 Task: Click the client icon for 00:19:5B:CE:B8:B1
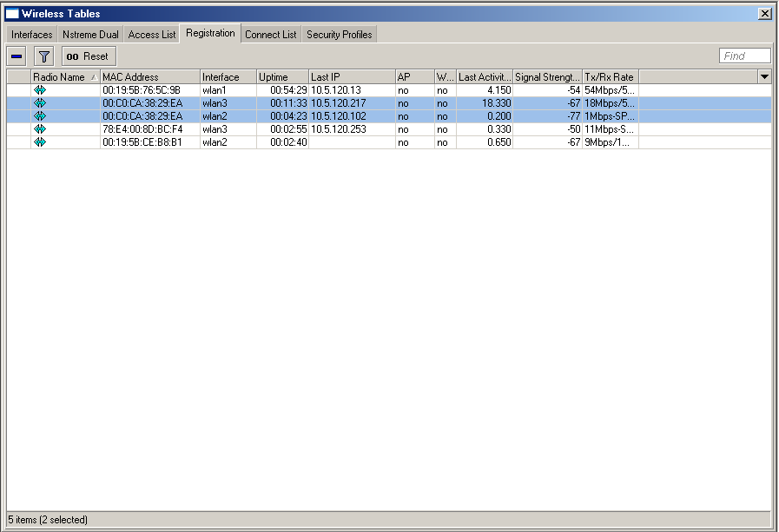[x=40, y=142]
